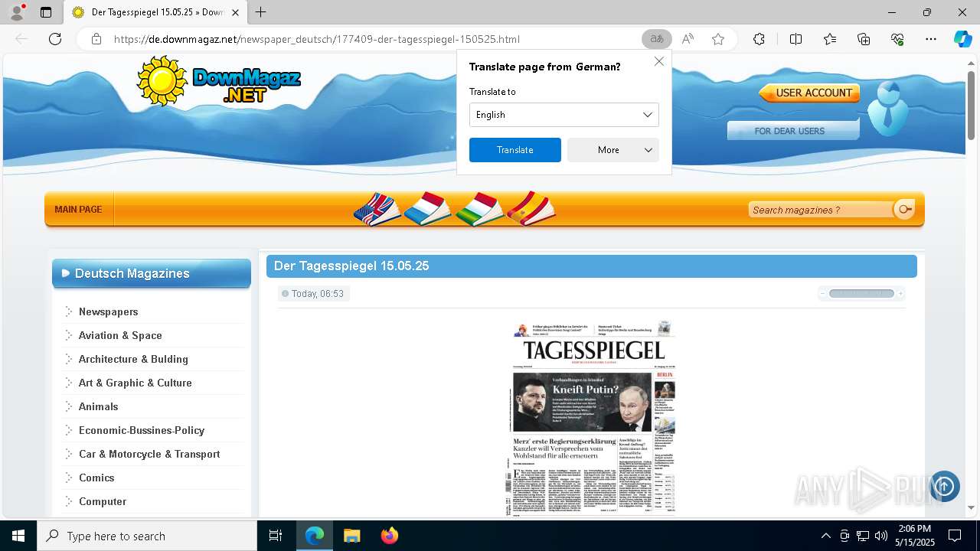Screen dimensions: 980x551
Task: Click FOR DEAR USERS button
Action: tap(793, 131)
